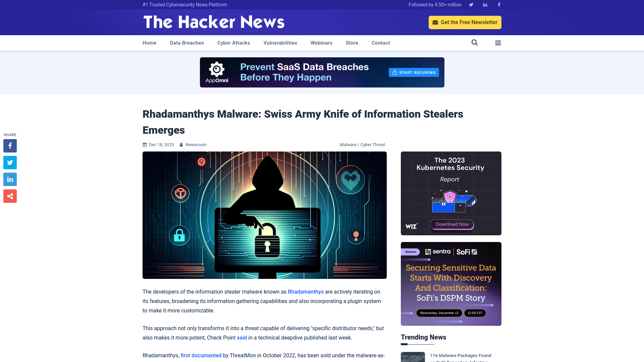This screenshot has width=644, height=362.
Task: Click the Facebook share icon
Action: click(10, 145)
